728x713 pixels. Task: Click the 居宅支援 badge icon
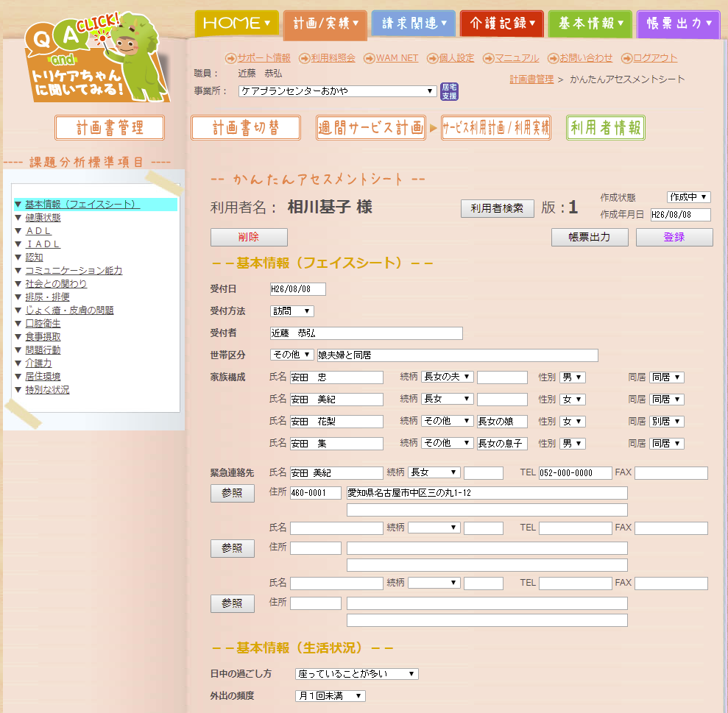tap(449, 92)
